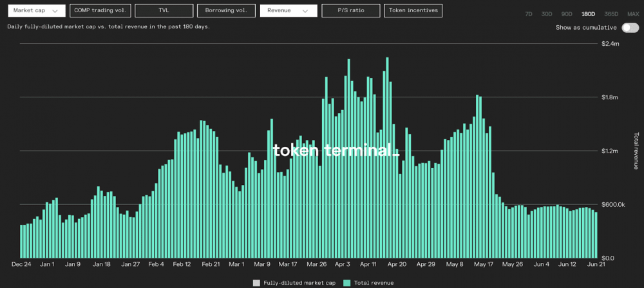This screenshot has height=288, width=644.
Task: Toggle the Total revenue legend label
Action: pos(374,283)
